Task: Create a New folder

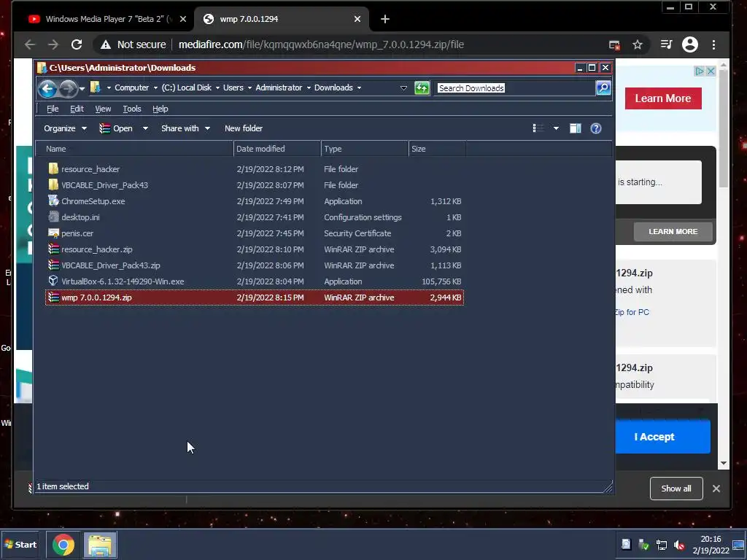Action: pyautogui.click(x=244, y=128)
